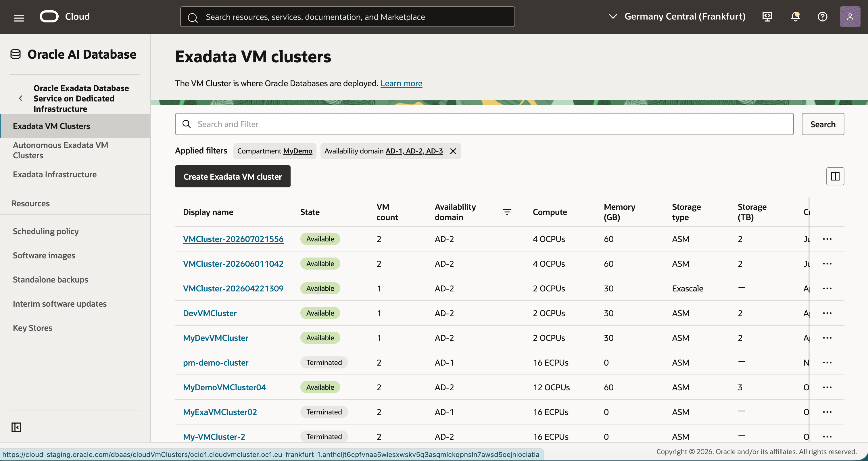
Task: Click the VM count column header
Action: tap(387, 212)
